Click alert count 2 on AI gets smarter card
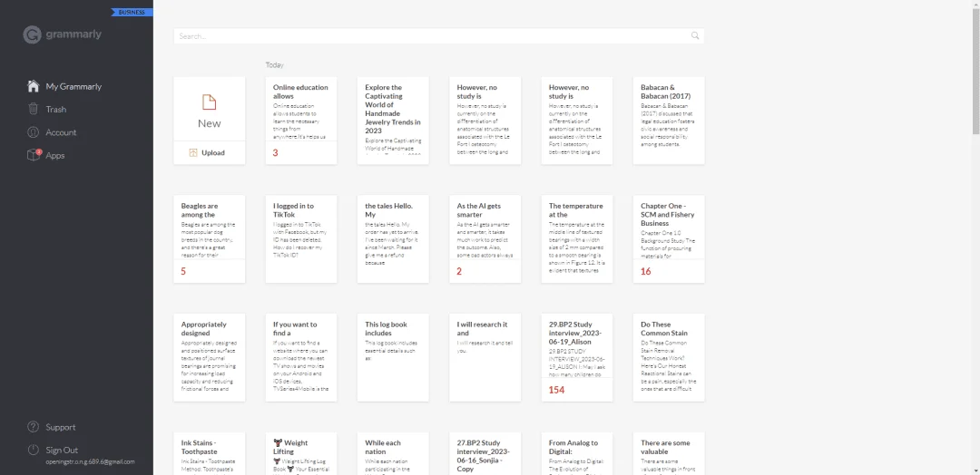The image size is (980, 475). [459, 272]
